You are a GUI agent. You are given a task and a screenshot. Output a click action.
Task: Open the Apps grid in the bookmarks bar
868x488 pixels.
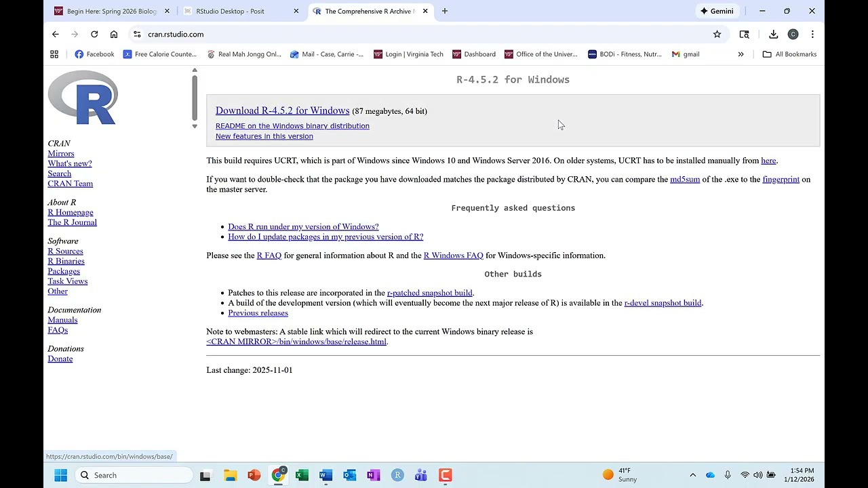(x=54, y=54)
